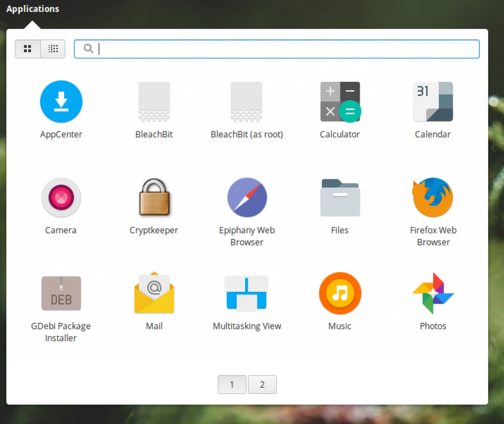Launch regular BleachBit

pos(154,101)
